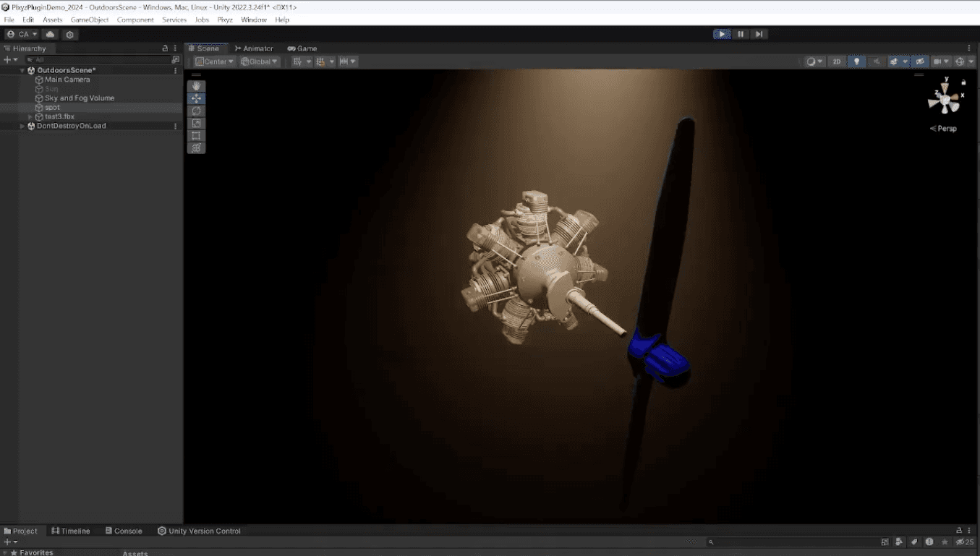Collapse the OutdoorsScene tree

click(22, 70)
